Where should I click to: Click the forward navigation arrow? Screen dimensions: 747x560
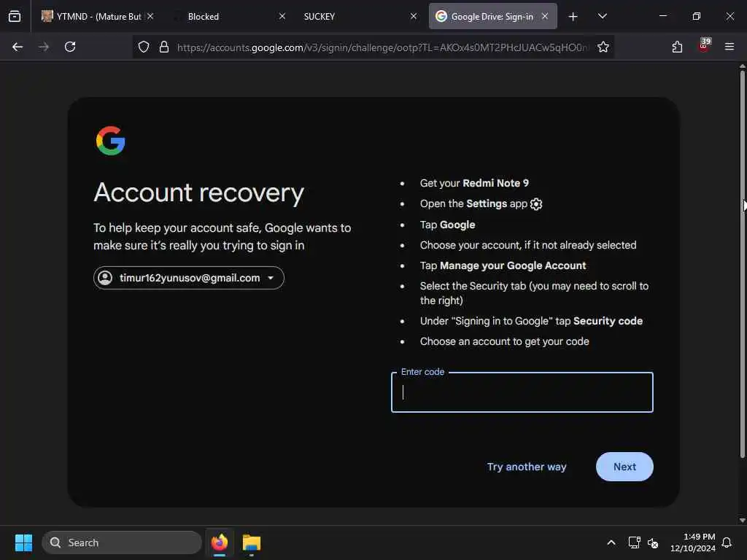(x=44, y=47)
